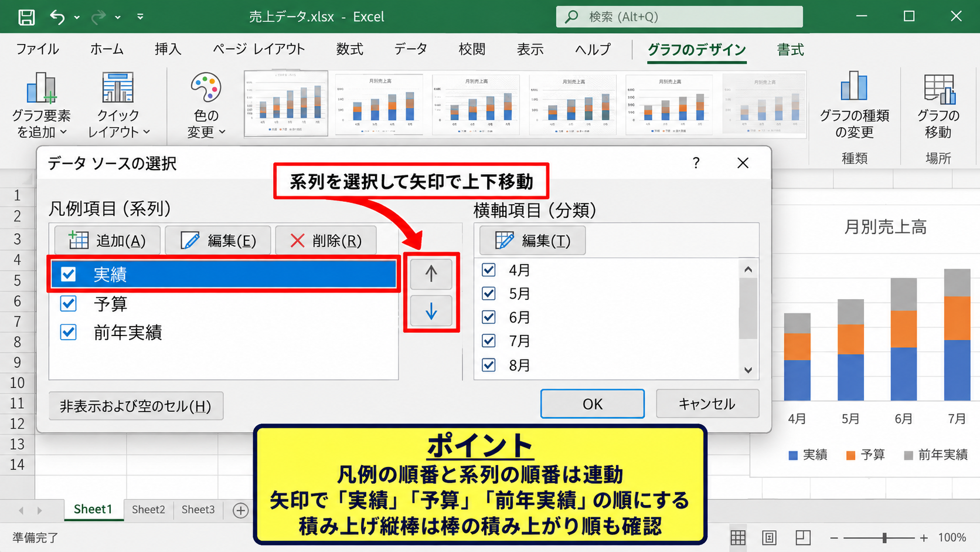Open the 書式 ribbon tab

tap(790, 49)
